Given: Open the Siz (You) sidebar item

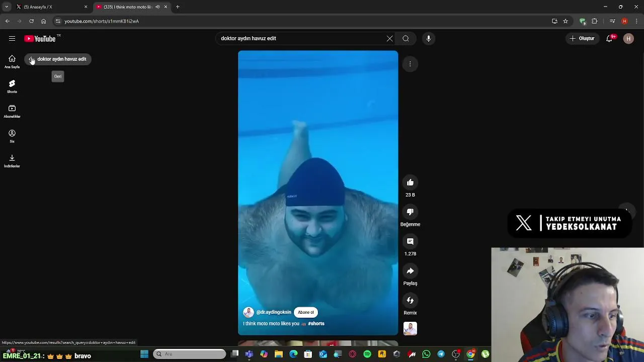Looking at the screenshot, I should [x=12, y=136].
